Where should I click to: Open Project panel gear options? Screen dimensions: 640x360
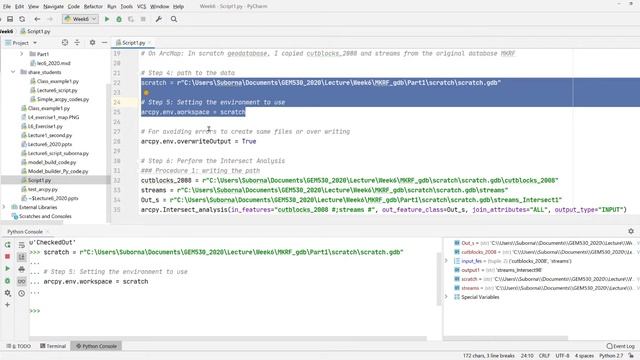[x=92, y=42]
